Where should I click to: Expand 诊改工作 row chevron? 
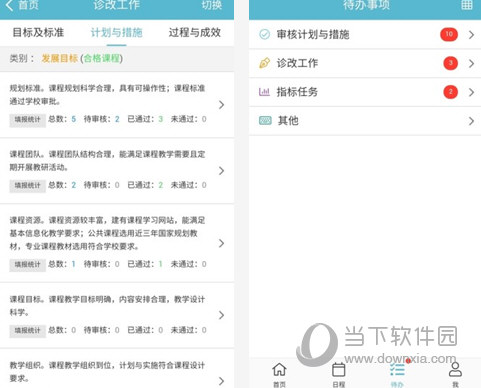coord(471,63)
